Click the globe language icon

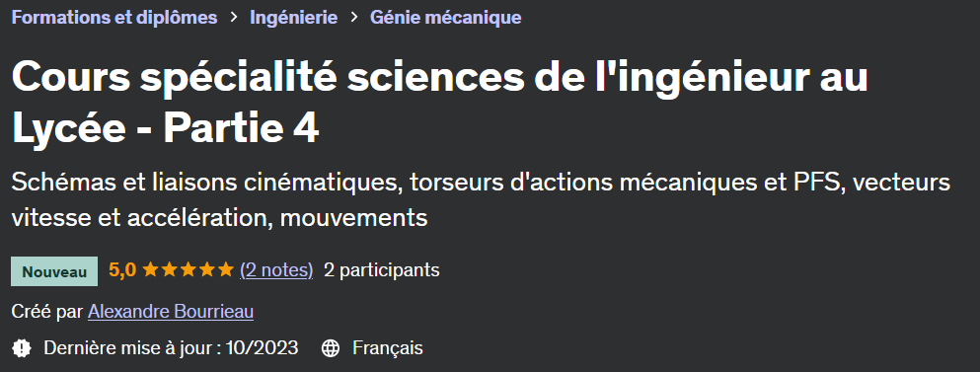pos(330,348)
